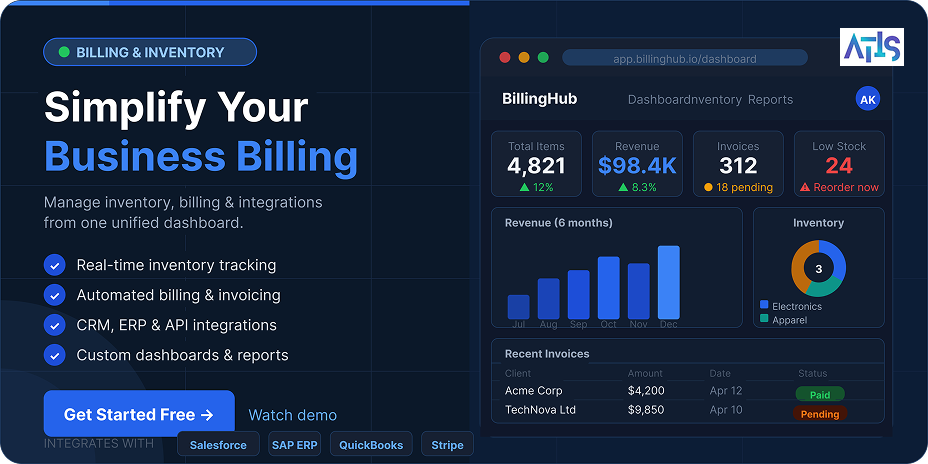Click the ATIS logo in corner
This screenshot has width=928, height=464.
coord(872,46)
